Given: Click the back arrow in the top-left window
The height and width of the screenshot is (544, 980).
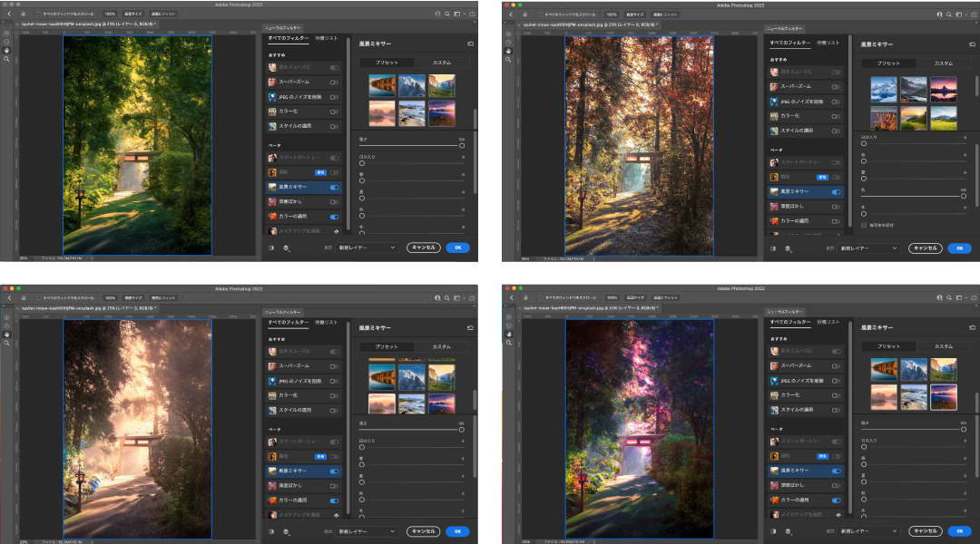Looking at the screenshot, I should pyautogui.click(x=9, y=14).
